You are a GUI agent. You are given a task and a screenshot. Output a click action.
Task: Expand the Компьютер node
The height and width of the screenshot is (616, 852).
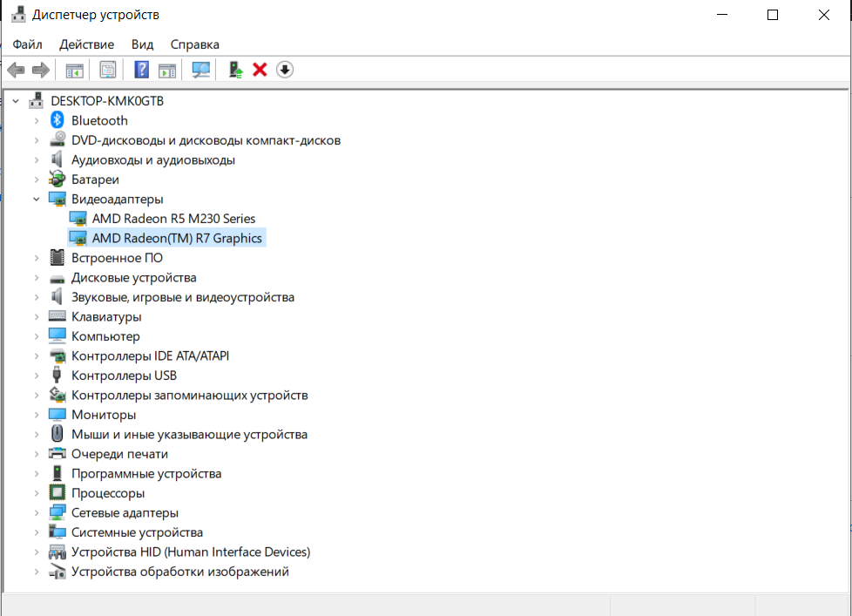pos(37,336)
